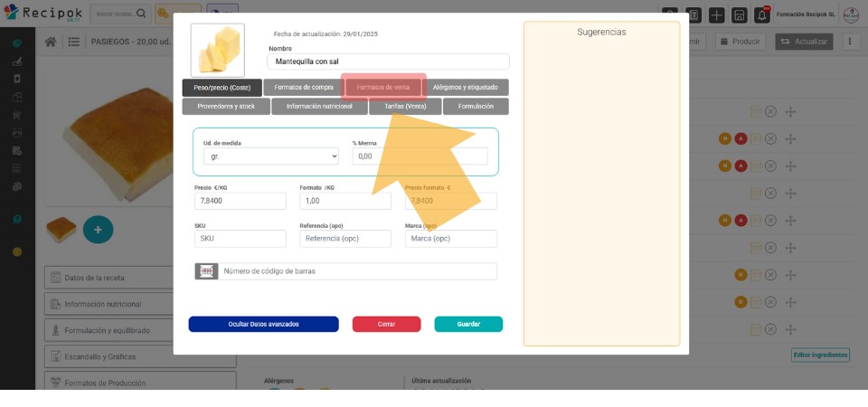Open the Formatos de venta tab

coord(383,88)
